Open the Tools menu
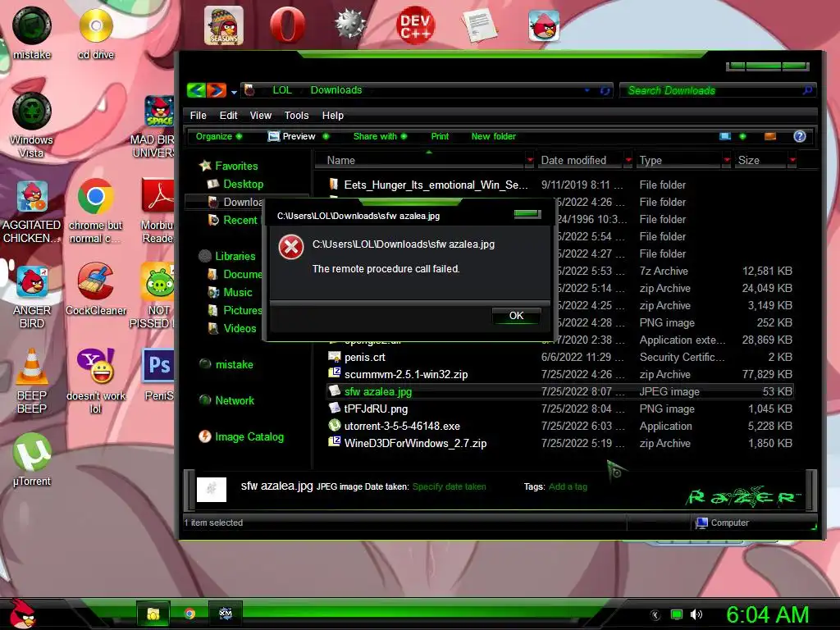The height and width of the screenshot is (630, 840). (x=296, y=115)
